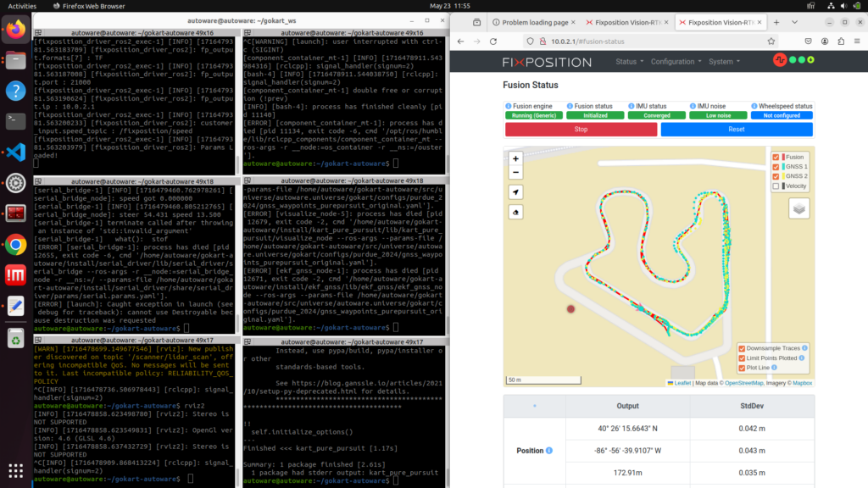
Task: Click the map locate arrow button
Action: click(516, 192)
